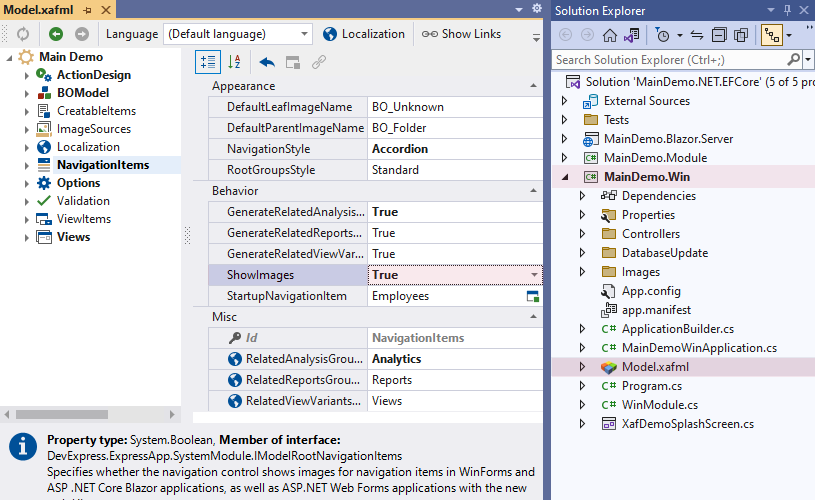Toggle the pin on Model.xafml tab
815x500 pixels.
[87, 10]
